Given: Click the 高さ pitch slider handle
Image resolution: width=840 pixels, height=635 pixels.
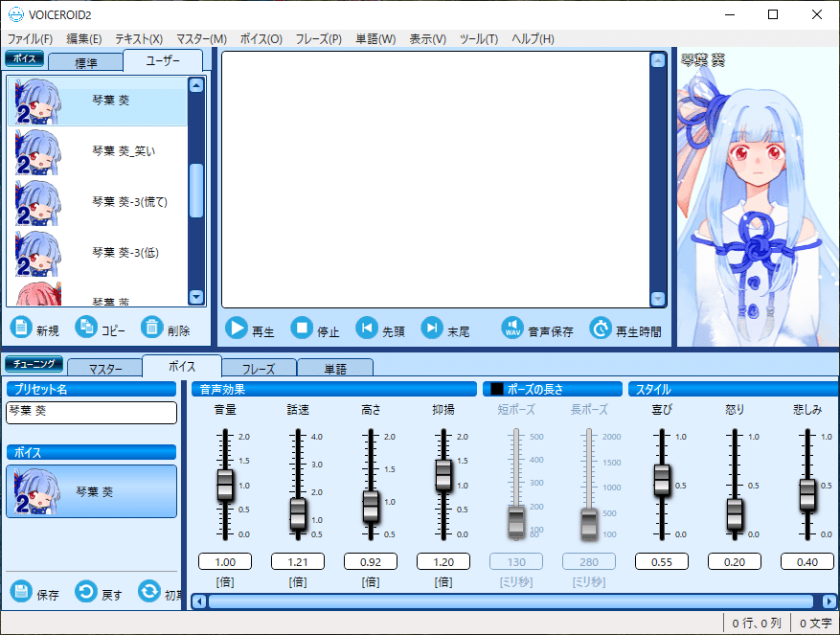Looking at the screenshot, I should (371, 507).
